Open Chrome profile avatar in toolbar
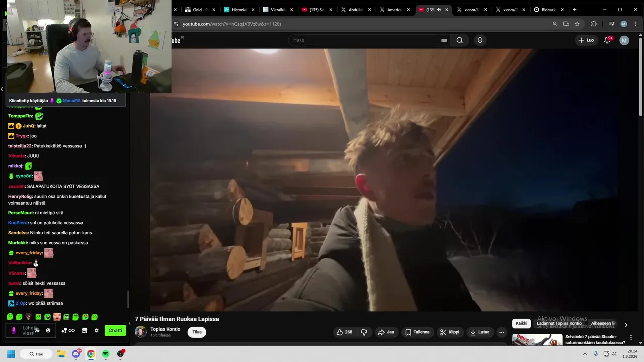644x362 pixels. click(x=624, y=24)
